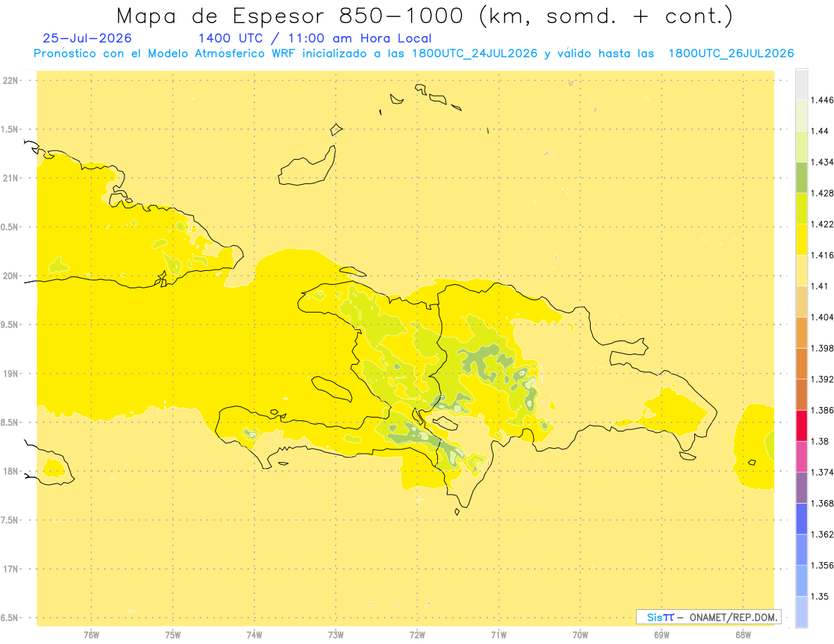Click the latitude label '18N'
Image resolution: width=834 pixels, height=644 pixels.
coord(12,472)
